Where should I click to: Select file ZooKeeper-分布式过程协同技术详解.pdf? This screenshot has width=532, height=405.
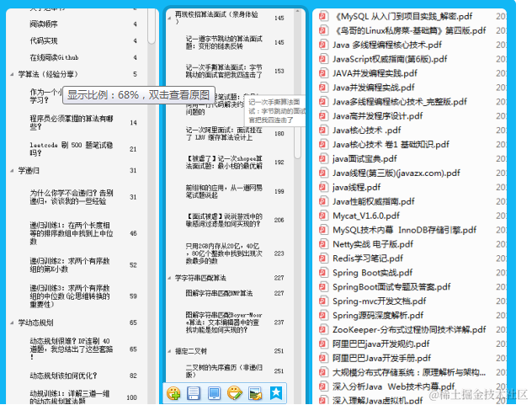(409, 330)
